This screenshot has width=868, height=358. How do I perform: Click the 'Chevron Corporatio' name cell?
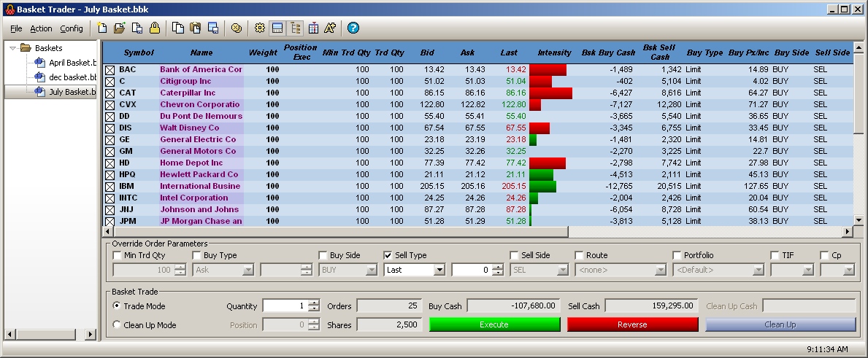pos(200,104)
